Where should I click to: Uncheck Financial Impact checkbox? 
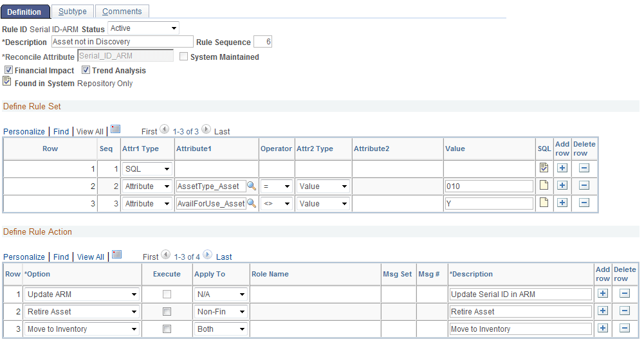click(8, 70)
